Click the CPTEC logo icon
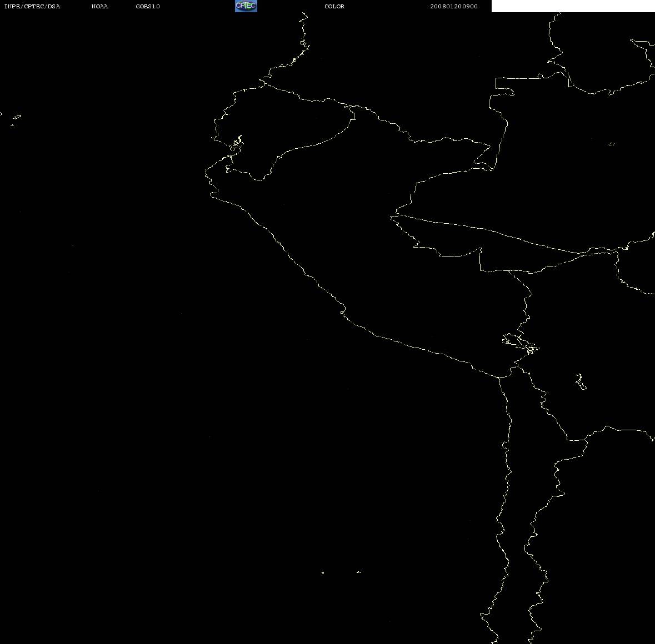Viewport: 655px width, 644px height. (x=246, y=6)
